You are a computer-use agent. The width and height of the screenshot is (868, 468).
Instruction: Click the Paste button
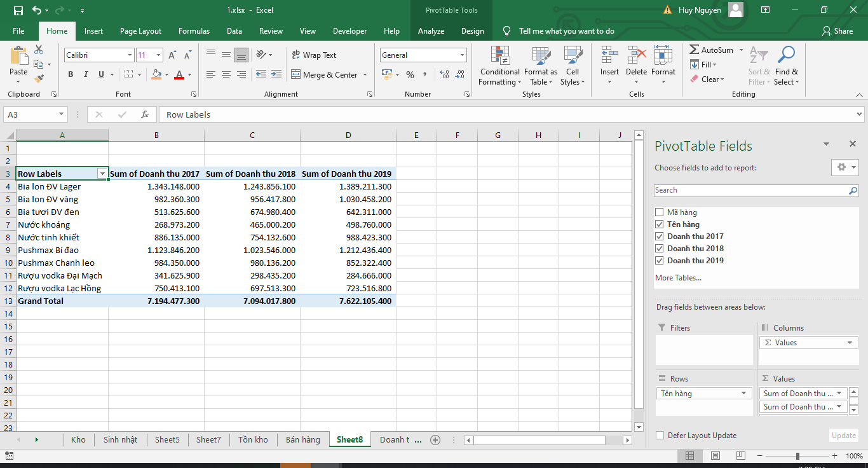[x=18, y=65]
